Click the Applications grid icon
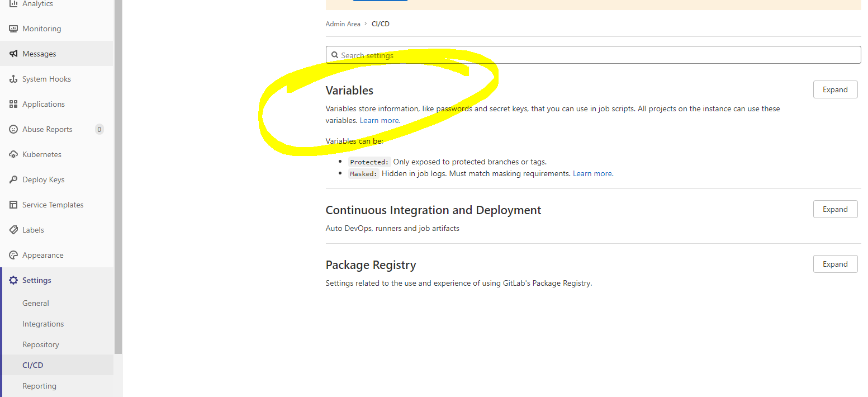Screen dimensions: 868x397 [x=13, y=104]
